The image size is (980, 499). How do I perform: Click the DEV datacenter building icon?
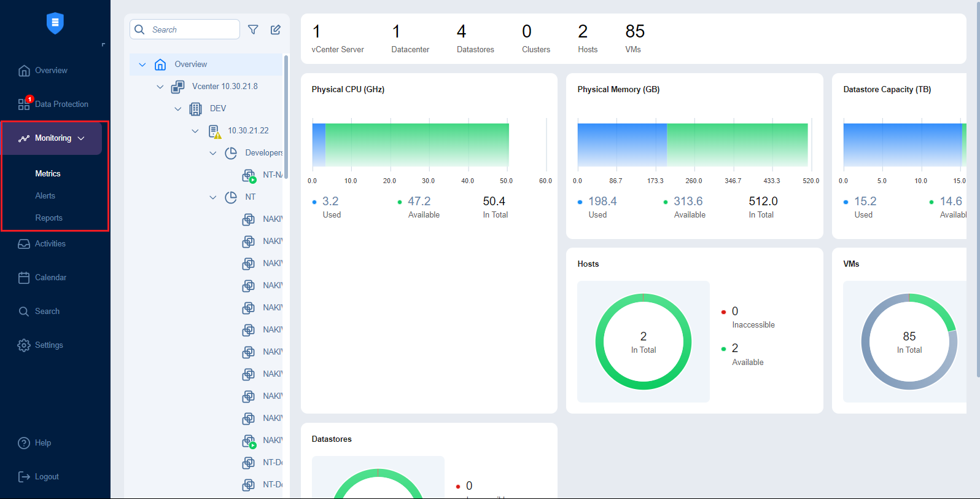(x=195, y=109)
